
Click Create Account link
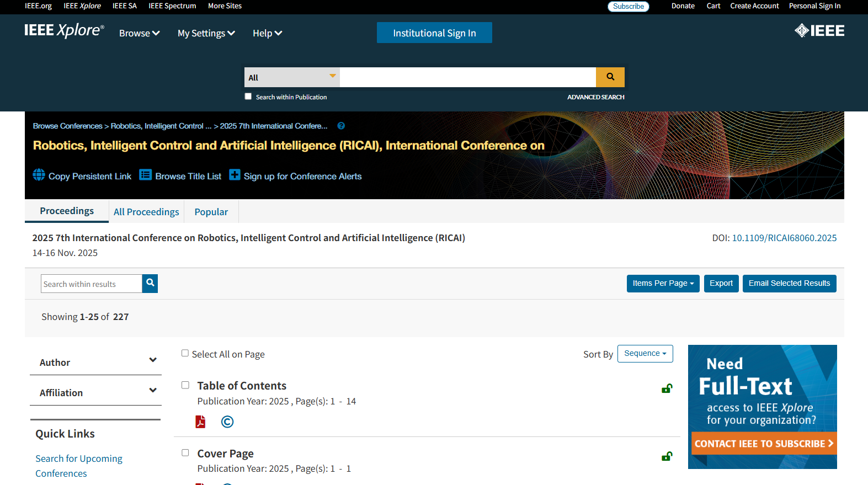click(x=754, y=6)
